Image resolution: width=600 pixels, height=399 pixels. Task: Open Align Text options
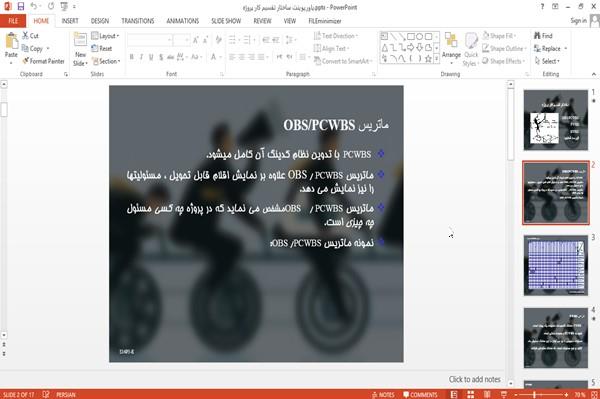pos(331,49)
